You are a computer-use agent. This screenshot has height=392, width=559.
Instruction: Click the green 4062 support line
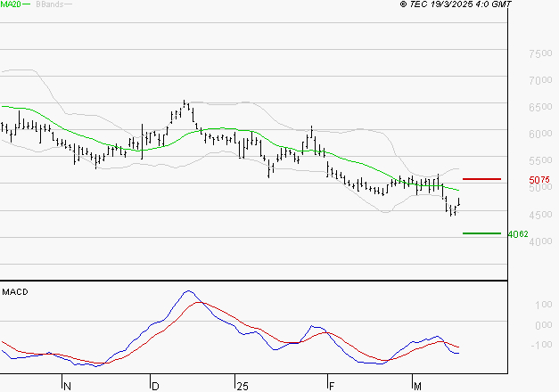coord(481,233)
